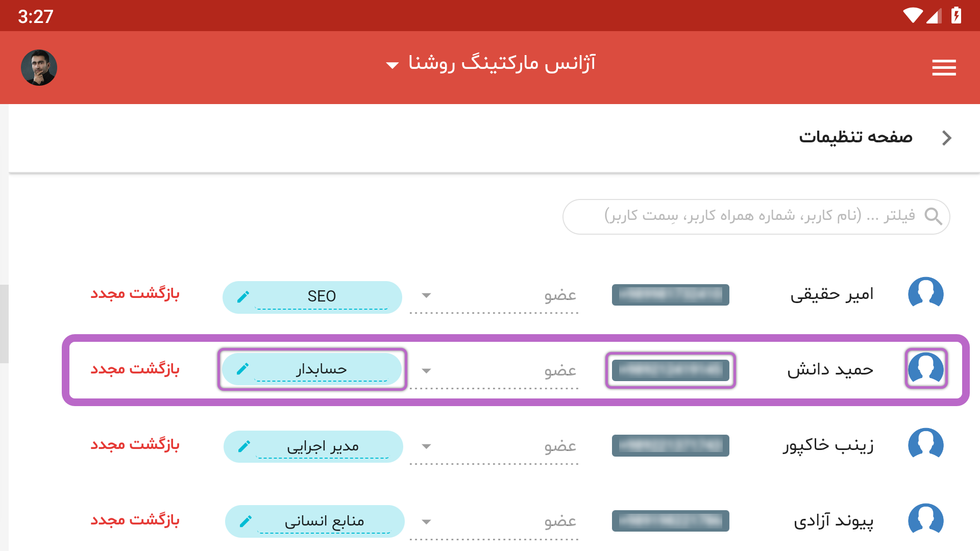Edit the منابع انسانی position pencil icon
Viewport: 980px width, 551px height.
pos(246,521)
